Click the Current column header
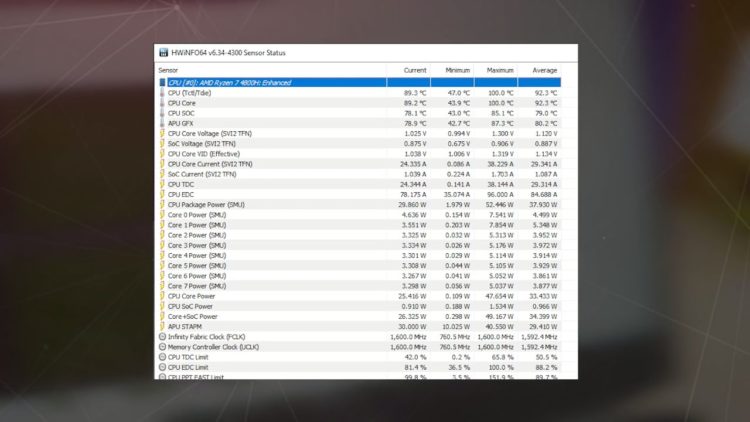 click(415, 70)
